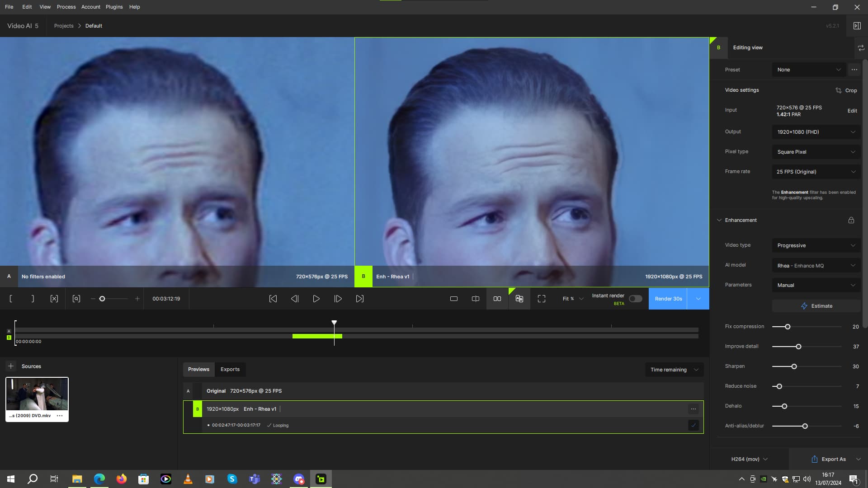Open the Process menu
The image size is (868, 488).
[66, 7]
